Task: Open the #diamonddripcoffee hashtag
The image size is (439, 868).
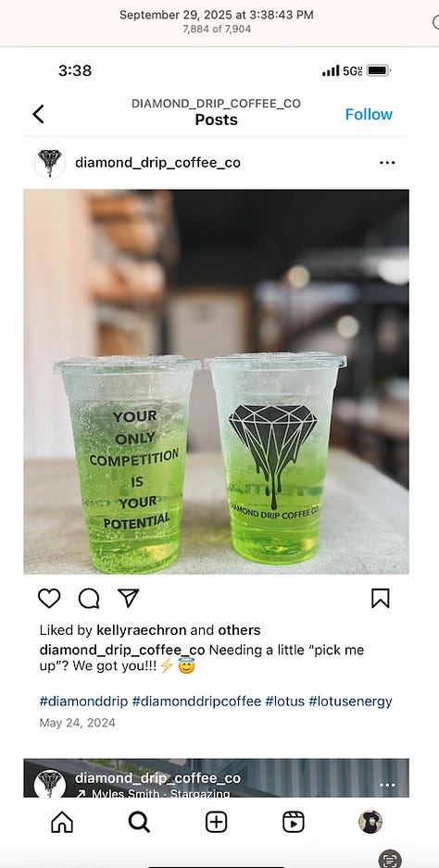Action: pyautogui.click(x=196, y=701)
